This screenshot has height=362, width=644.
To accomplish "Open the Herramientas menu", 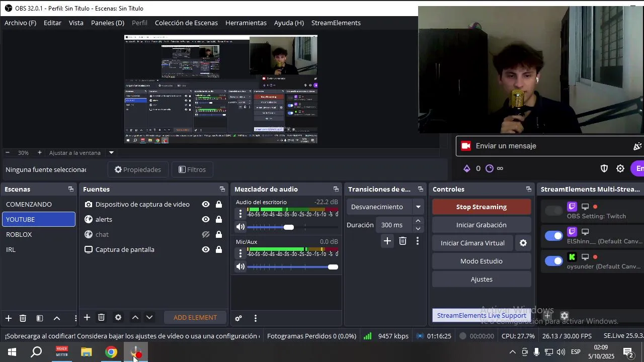I will 246,23.
